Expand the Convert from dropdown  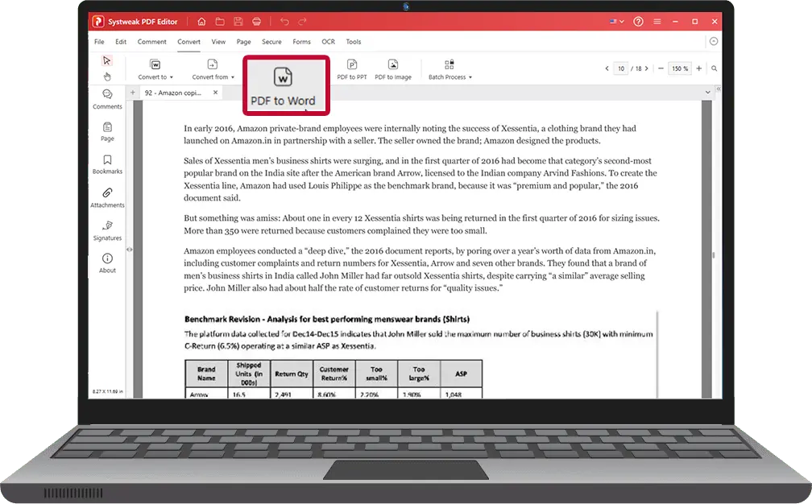213,68
